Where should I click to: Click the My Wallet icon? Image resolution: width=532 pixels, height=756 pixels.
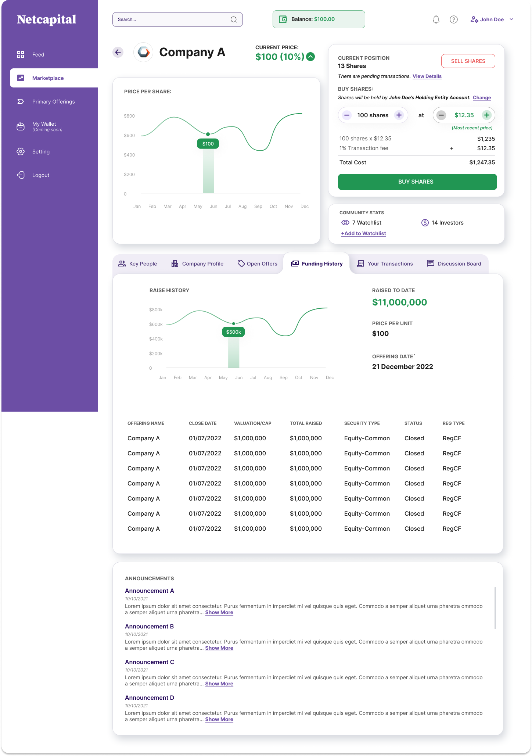(21, 126)
